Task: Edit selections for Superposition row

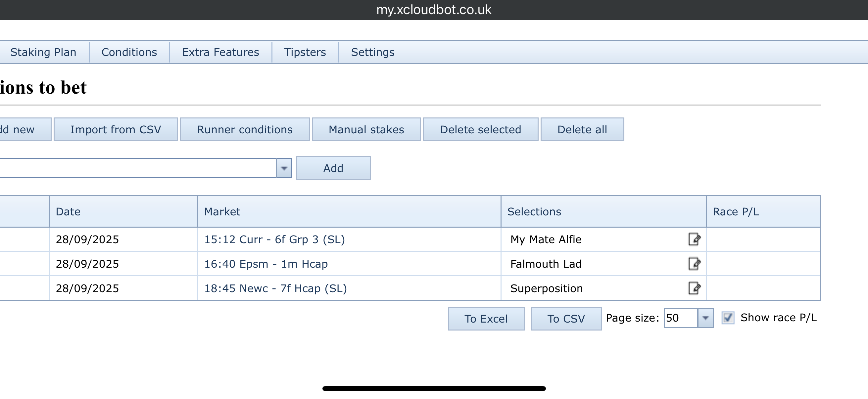Action: [x=694, y=288]
